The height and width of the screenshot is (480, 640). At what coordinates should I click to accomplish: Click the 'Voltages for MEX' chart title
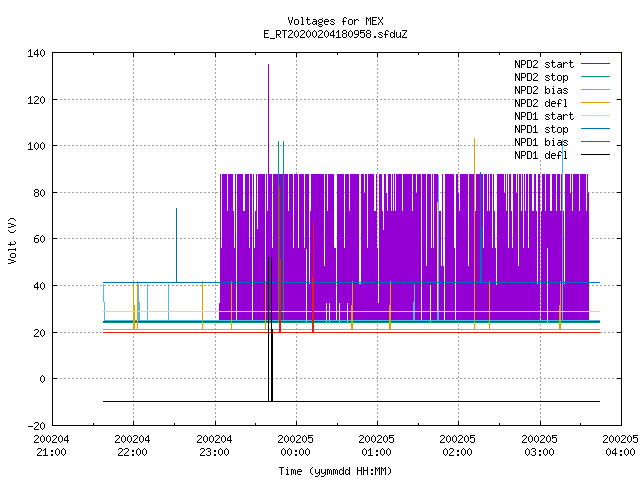[335, 21]
